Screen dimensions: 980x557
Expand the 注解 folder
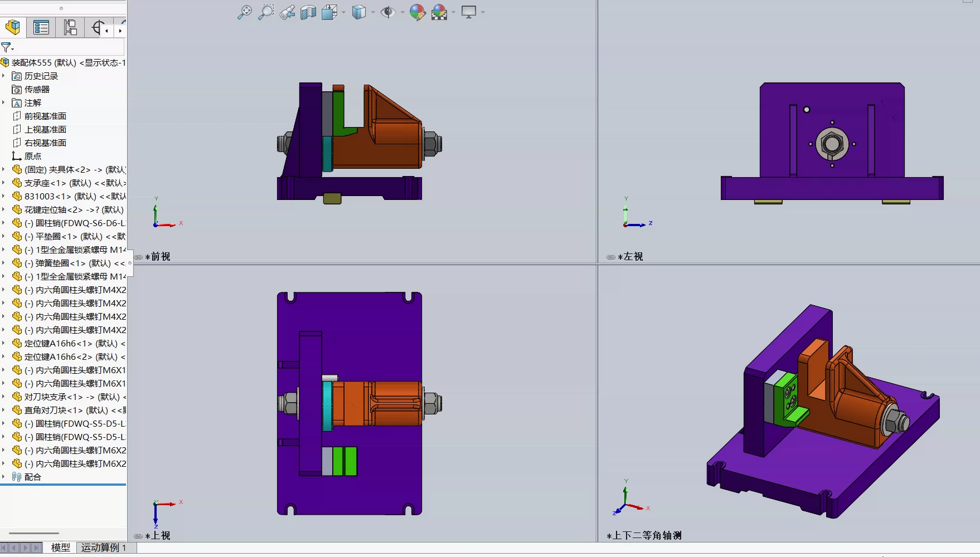(3, 102)
